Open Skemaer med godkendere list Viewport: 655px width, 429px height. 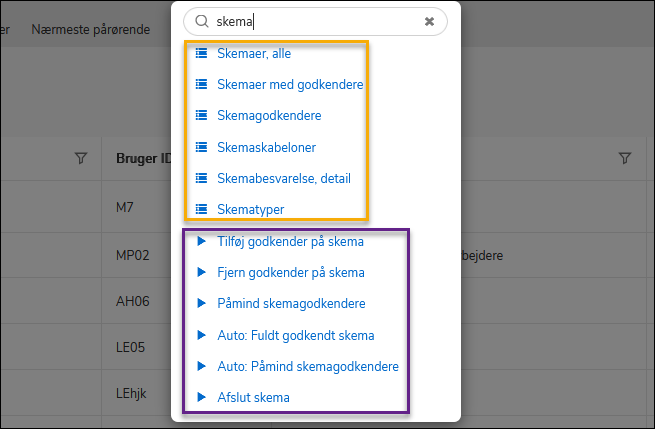[x=290, y=85]
